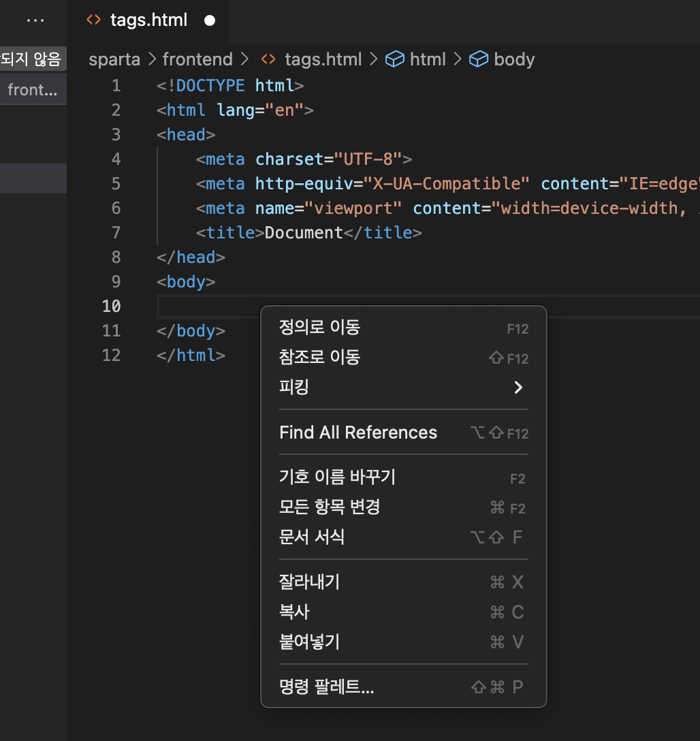Click line number 1 in the gutter
700x741 pixels.
(116, 86)
